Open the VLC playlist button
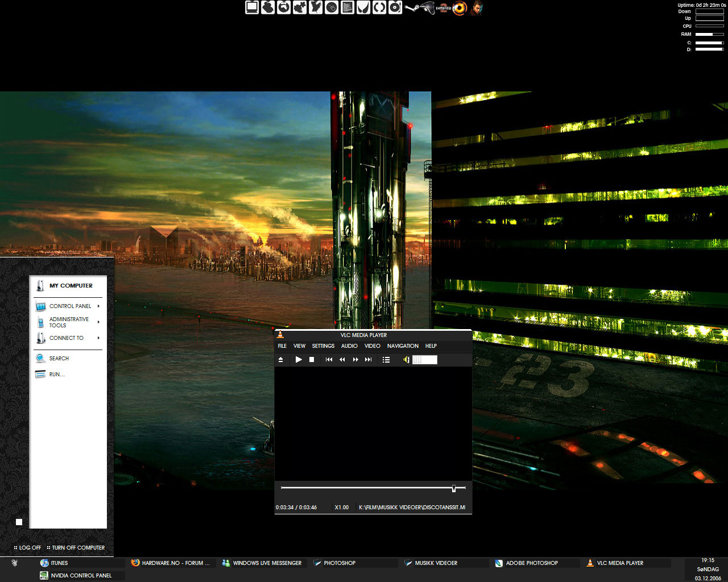Viewport: 728px width, 582px height. coord(386,360)
